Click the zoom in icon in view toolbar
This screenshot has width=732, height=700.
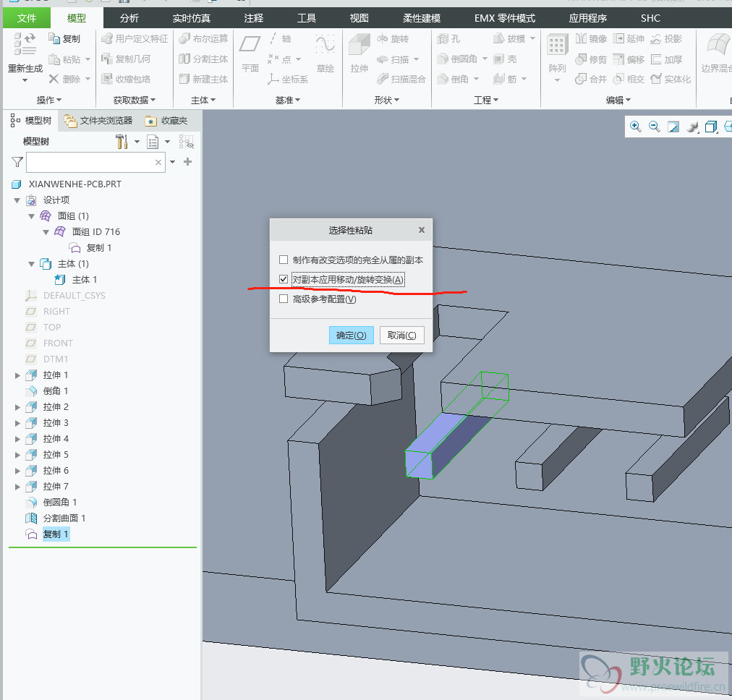click(x=635, y=127)
